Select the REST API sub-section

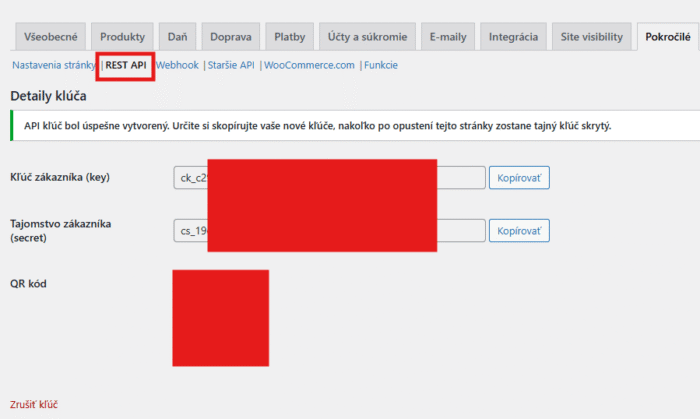126,65
